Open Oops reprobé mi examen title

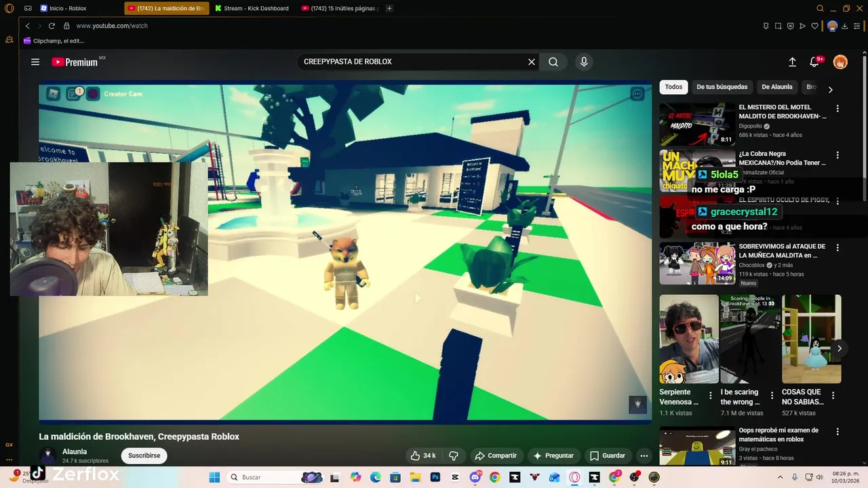pyautogui.click(x=778, y=434)
